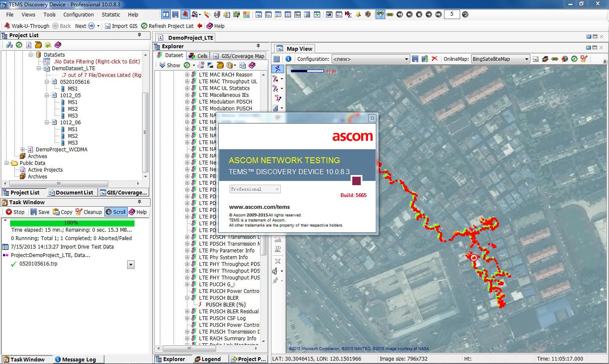The height and width of the screenshot is (364, 609).
Task: Open the Professional edition dropdown in About dialog
Action: (x=255, y=189)
